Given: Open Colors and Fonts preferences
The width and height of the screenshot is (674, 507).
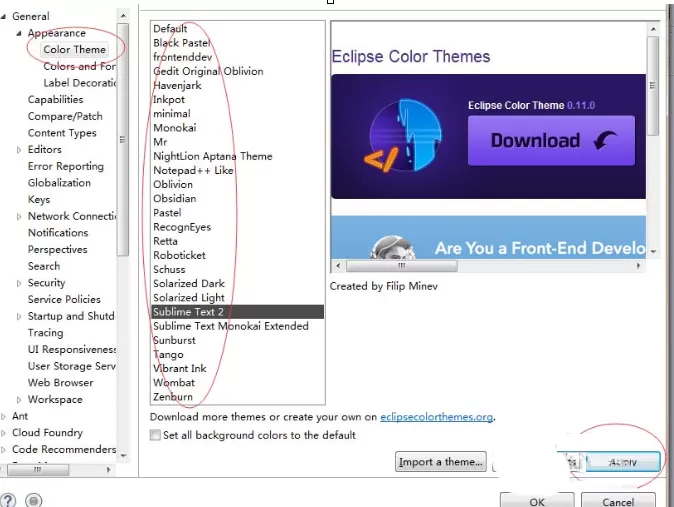Looking at the screenshot, I should (x=79, y=66).
